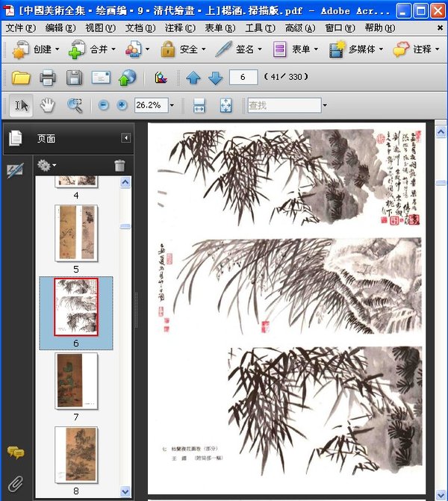Open the Attachments paperclip panel

[x=16, y=484]
